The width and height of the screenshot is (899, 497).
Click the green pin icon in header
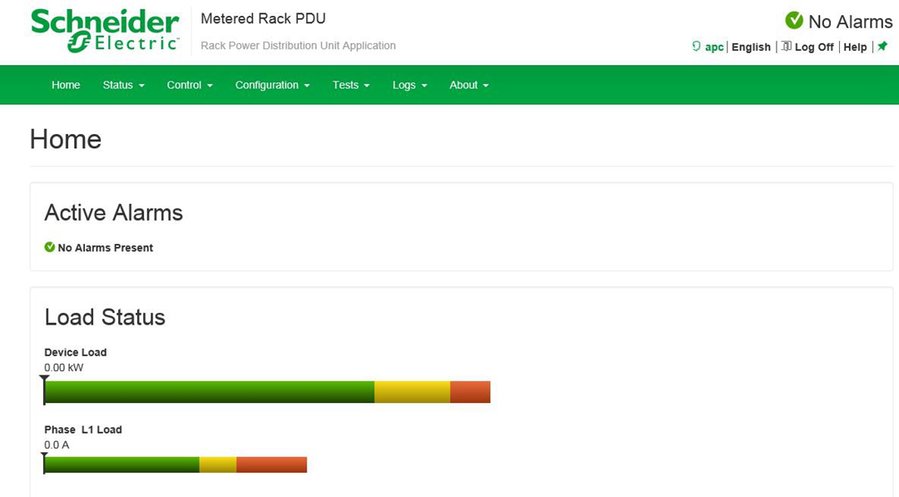(x=882, y=47)
